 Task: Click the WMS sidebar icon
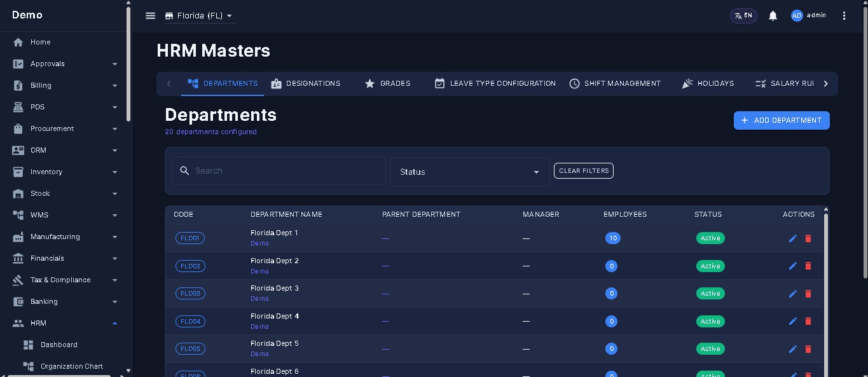(x=18, y=216)
